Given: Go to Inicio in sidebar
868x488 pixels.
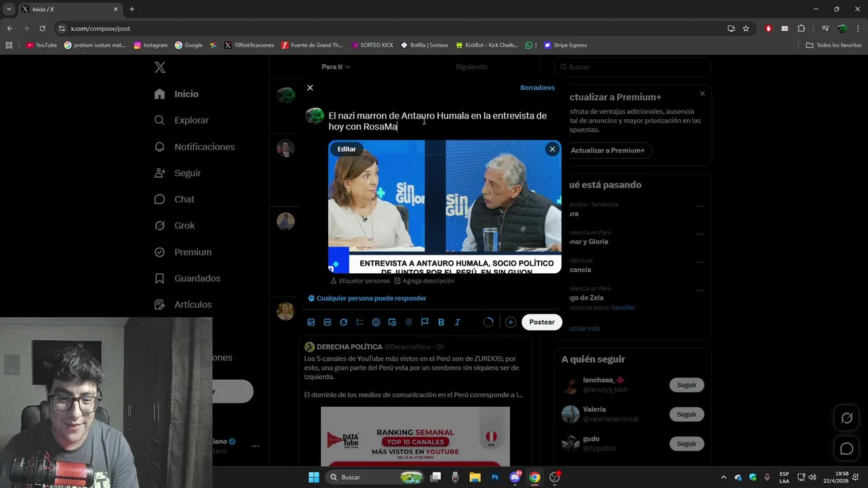Looking at the screenshot, I should [177, 94].
